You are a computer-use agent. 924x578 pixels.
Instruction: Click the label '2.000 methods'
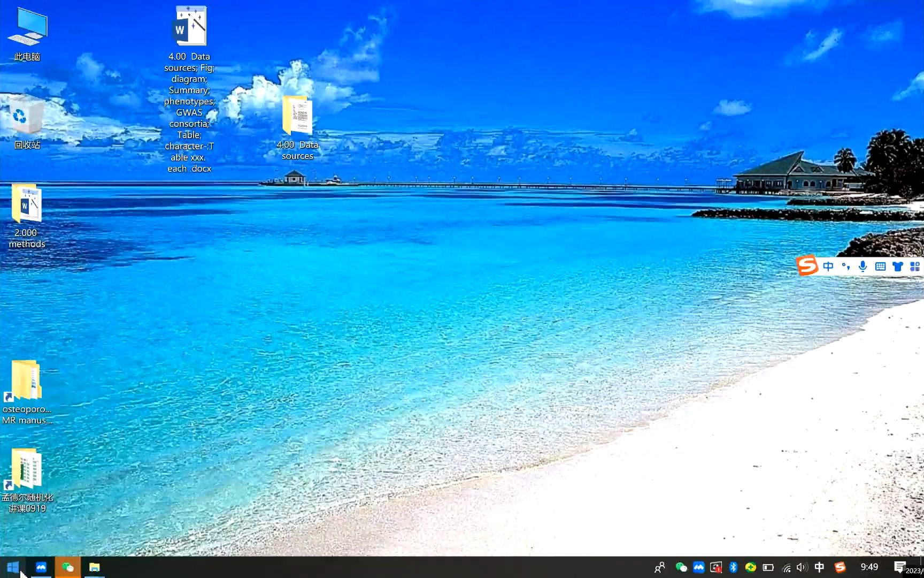pos(27,238)
